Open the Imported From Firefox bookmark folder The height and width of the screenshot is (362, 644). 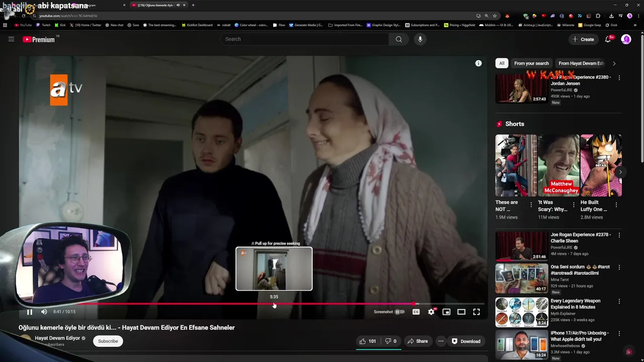coord(346,25)
